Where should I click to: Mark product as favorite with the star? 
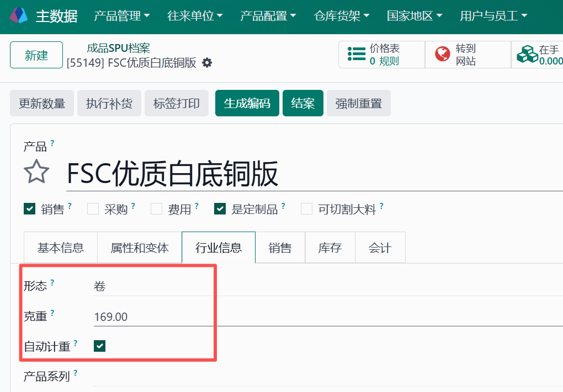coord(36,171)
